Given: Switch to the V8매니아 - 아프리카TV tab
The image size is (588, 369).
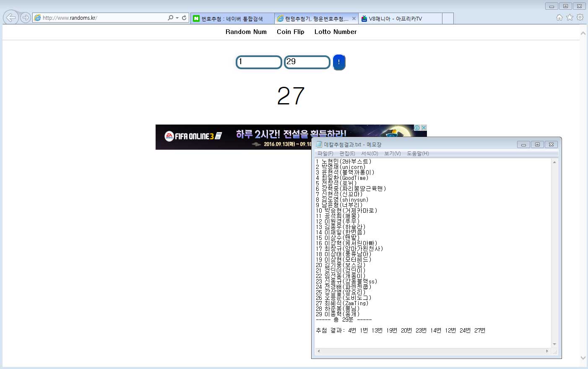Looking at the screenshot, I should pyautogui.click(x=400, y=18).
